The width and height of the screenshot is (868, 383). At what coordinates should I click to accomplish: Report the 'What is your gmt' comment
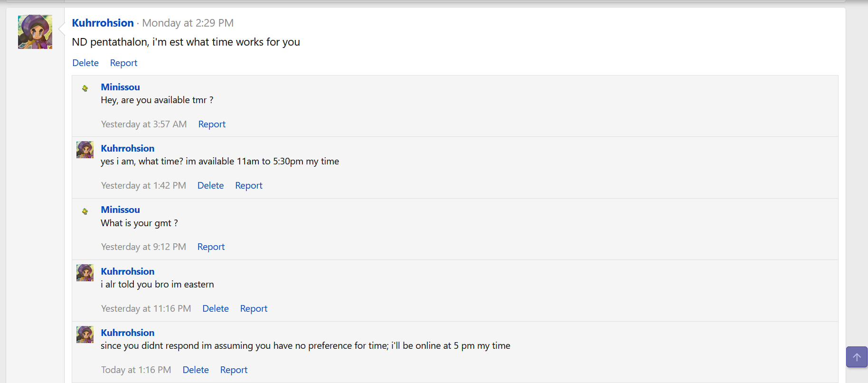coord(211,247)
